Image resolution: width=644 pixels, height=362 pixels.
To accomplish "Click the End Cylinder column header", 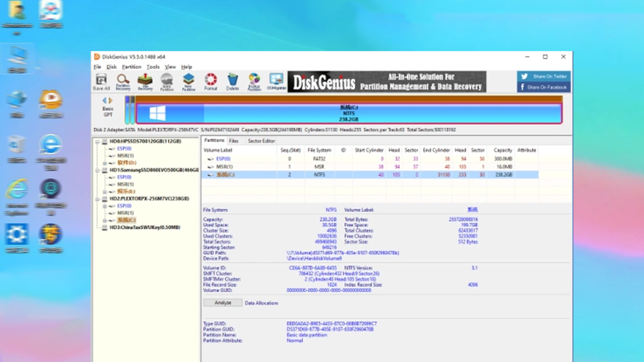I will (x=436, y=150).
